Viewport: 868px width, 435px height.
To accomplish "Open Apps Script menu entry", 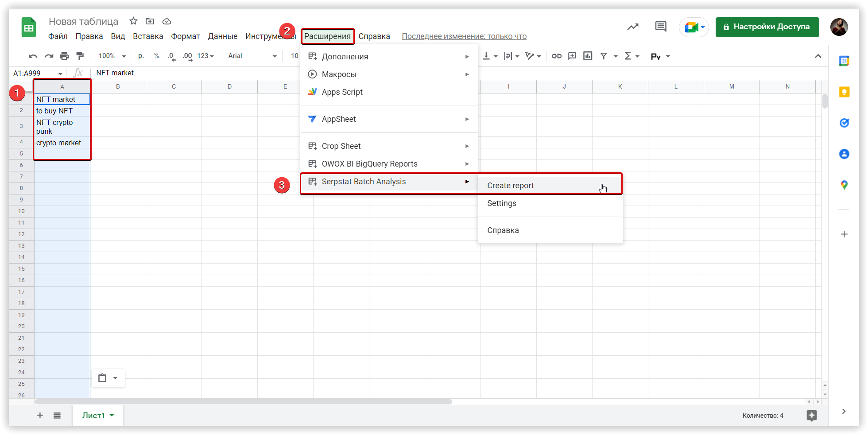I will click(389, 92).
